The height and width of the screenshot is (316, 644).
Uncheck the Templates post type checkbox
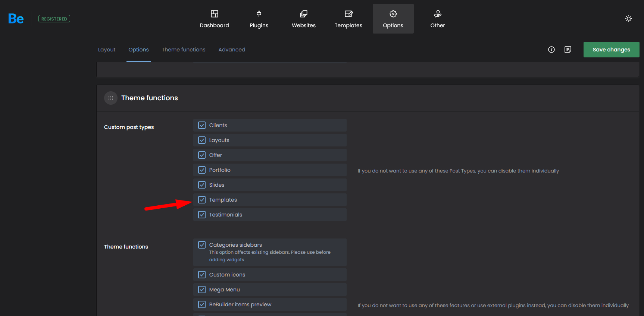click(202, 200)
